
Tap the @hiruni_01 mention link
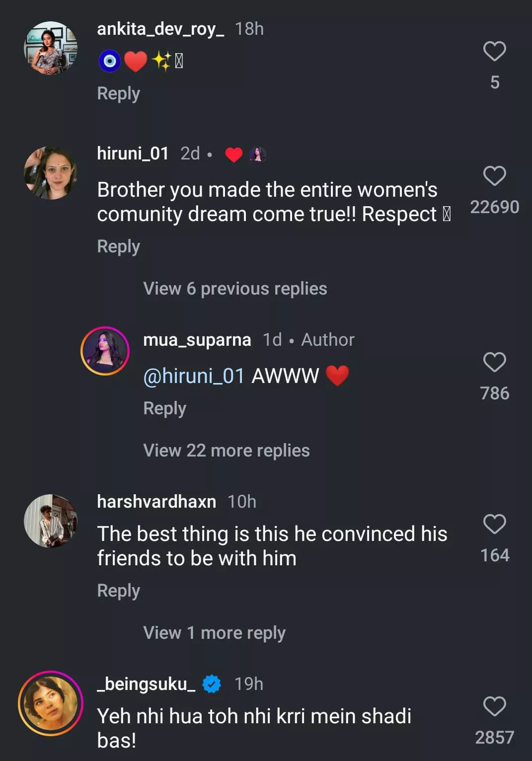pos(194,376)
